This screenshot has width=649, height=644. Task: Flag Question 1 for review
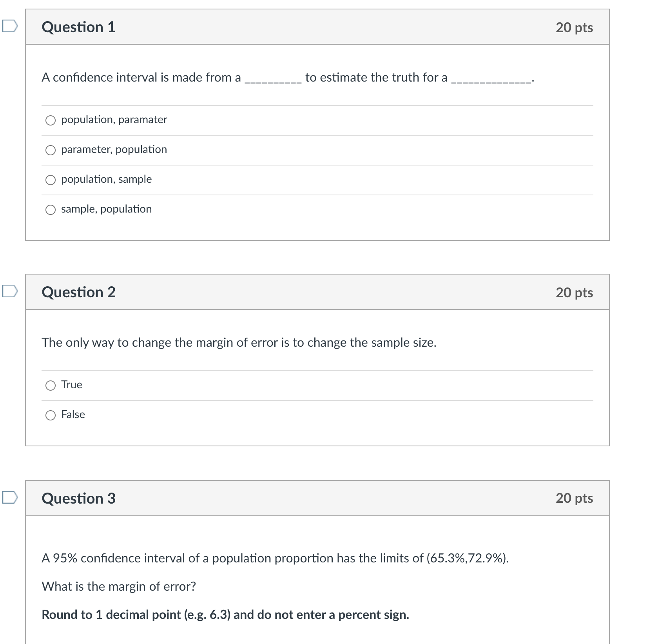[x=9, y=26]
